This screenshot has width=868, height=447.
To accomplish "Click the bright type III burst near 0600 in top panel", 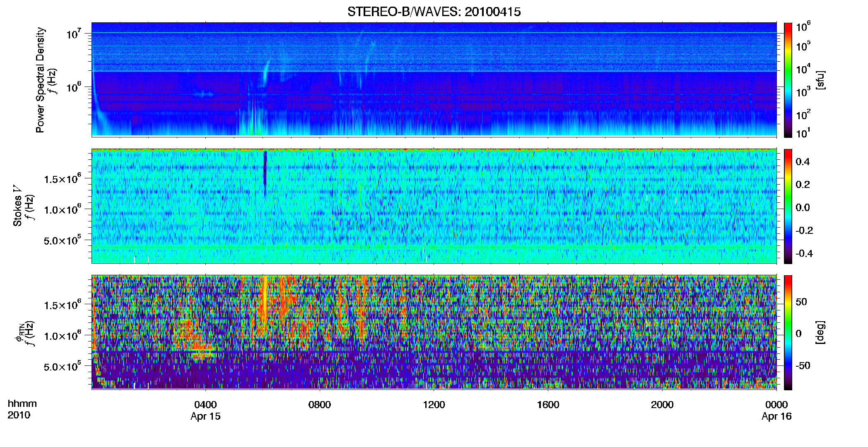I will tap(265, 74).
